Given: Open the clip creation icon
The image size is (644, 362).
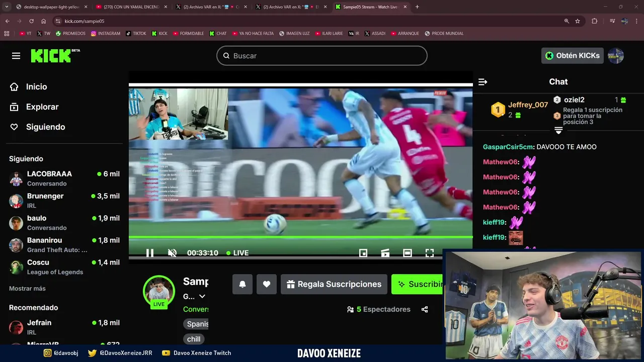Looking at the screenshot, I should [x=385, y=253].
